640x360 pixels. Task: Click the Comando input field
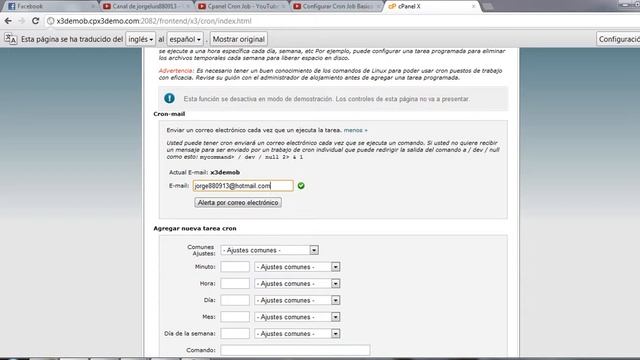[x=296, y=350]
